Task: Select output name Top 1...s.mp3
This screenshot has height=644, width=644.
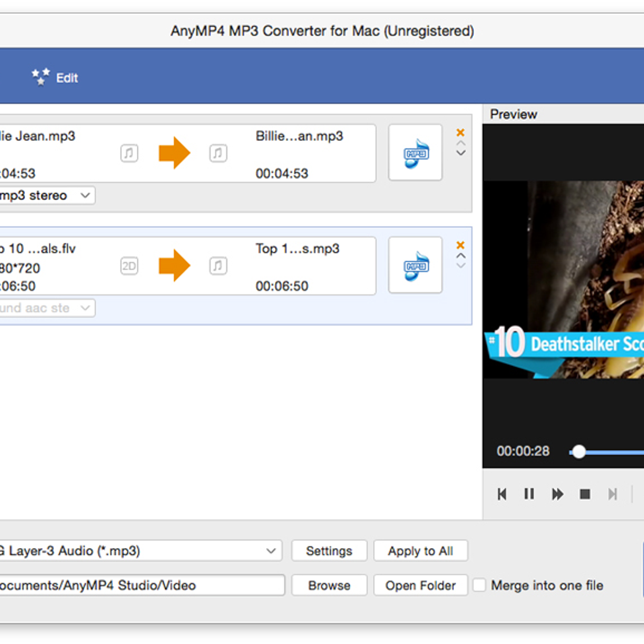Action: (297, 249)
